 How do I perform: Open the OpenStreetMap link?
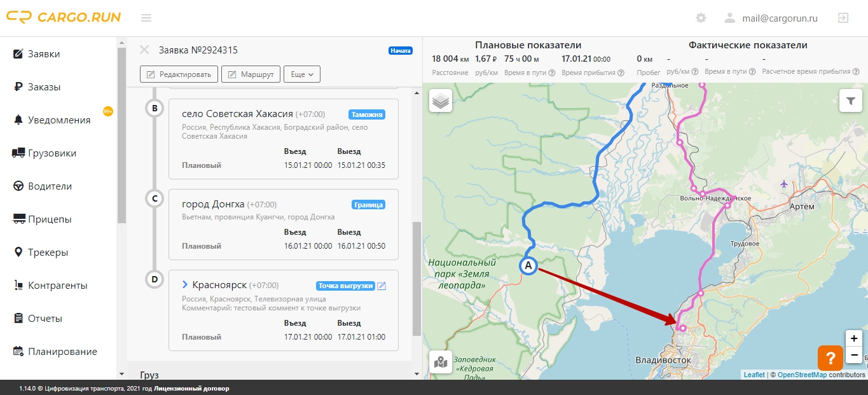click(x=802, y=375)
